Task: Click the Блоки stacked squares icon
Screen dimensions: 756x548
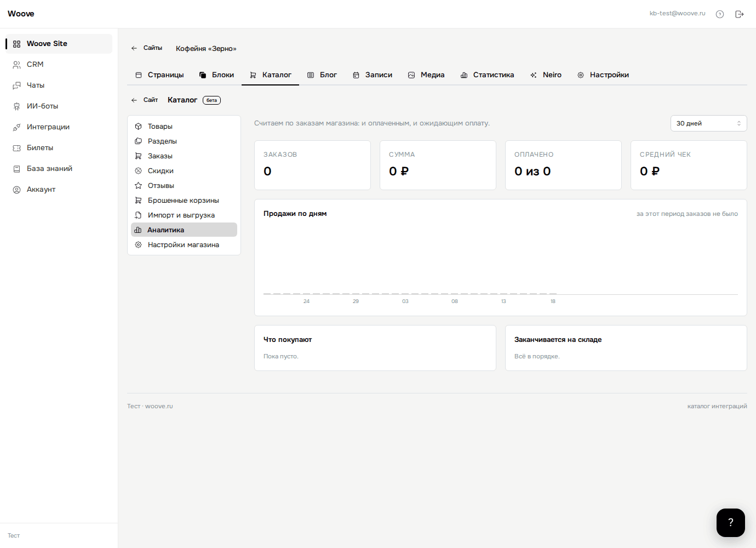Action: (203, 75)
